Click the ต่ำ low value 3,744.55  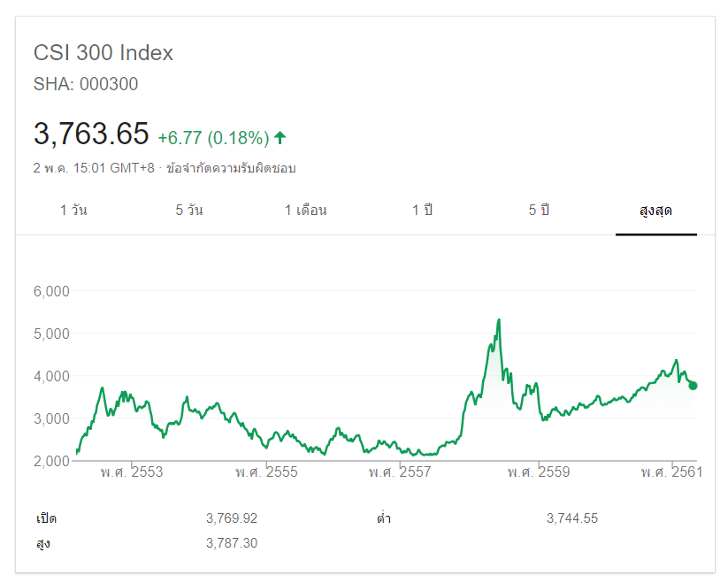[x=572, y=518]
